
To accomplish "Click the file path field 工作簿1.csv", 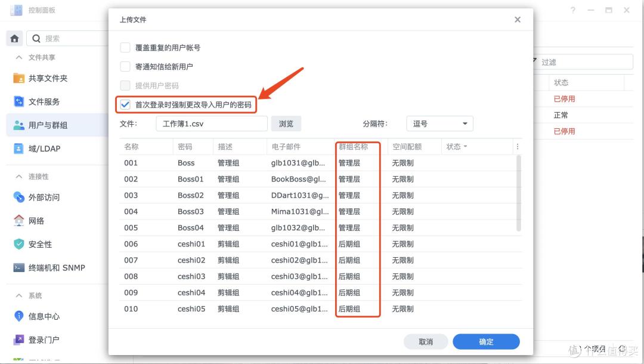I will 212,124.
